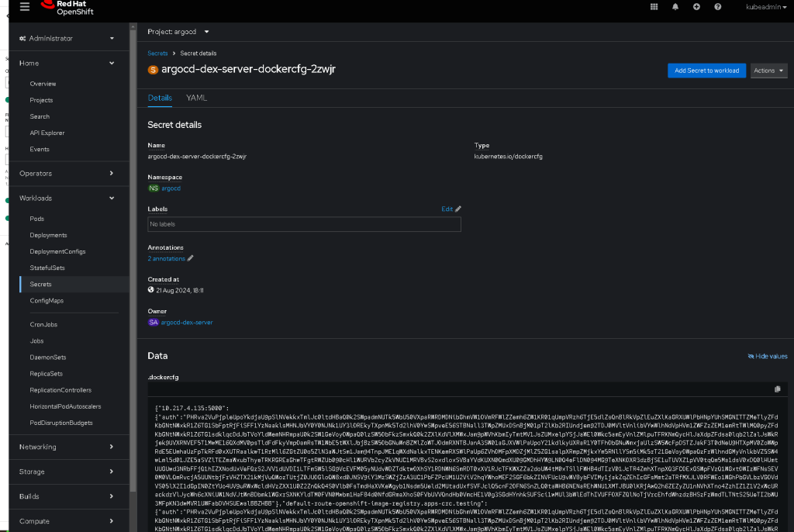Open HorizontalPodAutoscalers in sidebar
Image resolution: width=794 pixels, height=532 pixels.
(65, 406)
